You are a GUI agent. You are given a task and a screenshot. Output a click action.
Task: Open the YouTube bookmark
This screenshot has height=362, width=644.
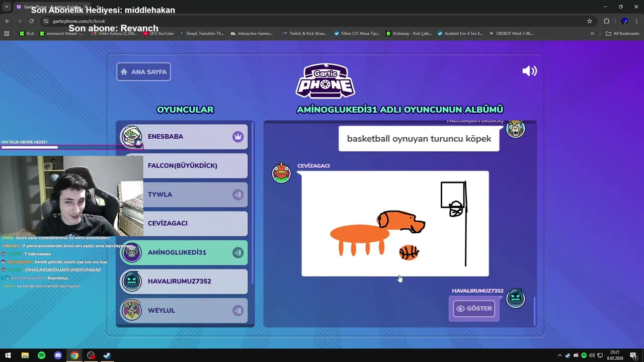(x=158, y=34)
